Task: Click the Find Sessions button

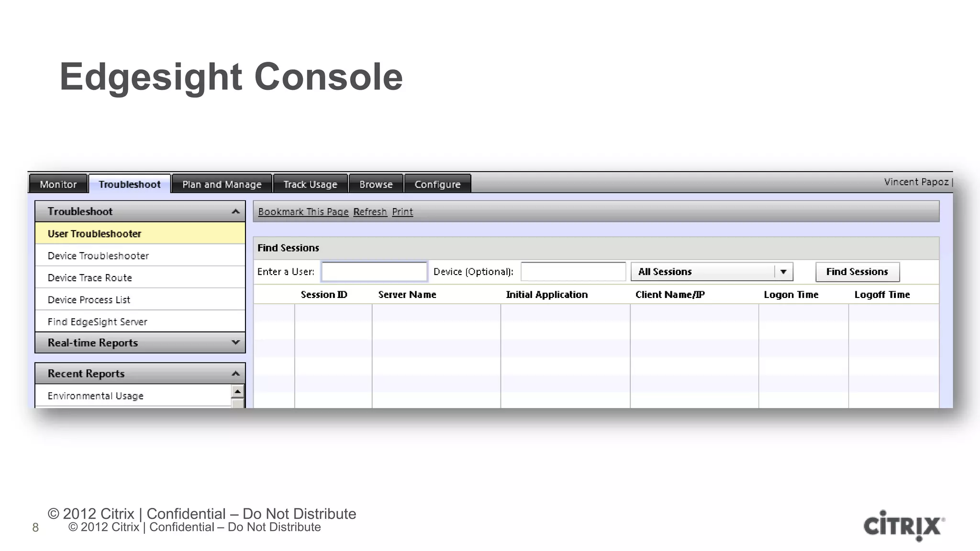Action: (857, 272)
